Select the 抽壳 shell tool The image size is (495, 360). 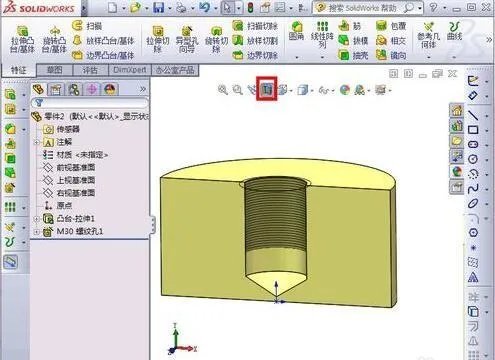pyautogui.click(x=353, y=55)
